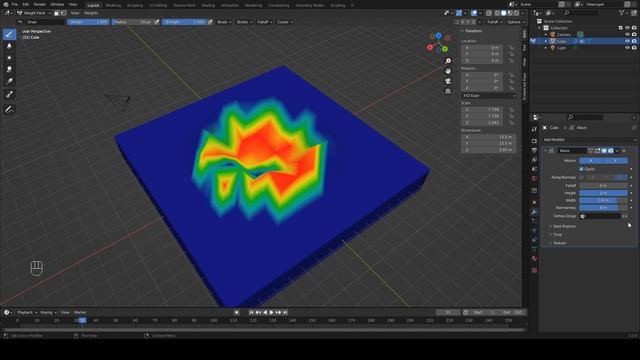This screenshot has width=640, height=360.
Task: Collapse the Collection tree in outliner
Action: point(540,28)
